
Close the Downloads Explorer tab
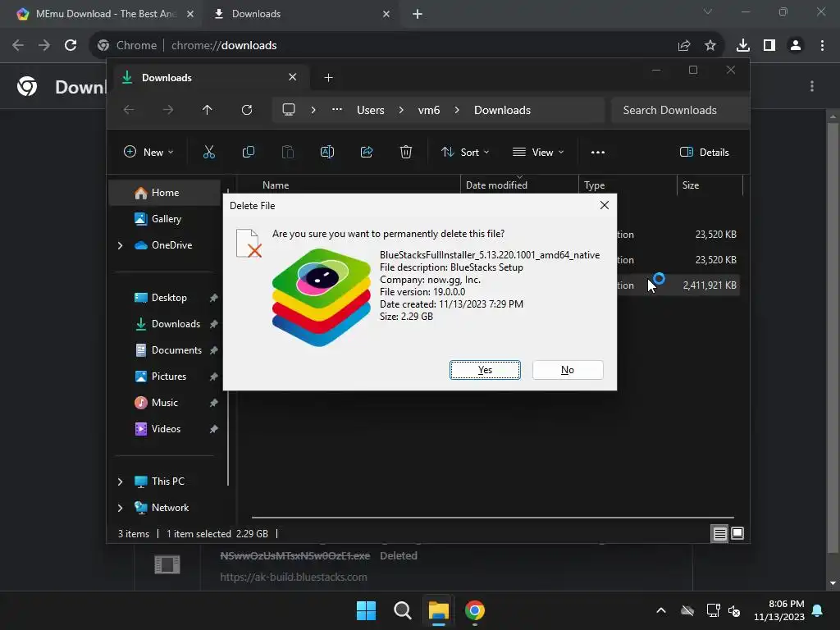point(293,77)
